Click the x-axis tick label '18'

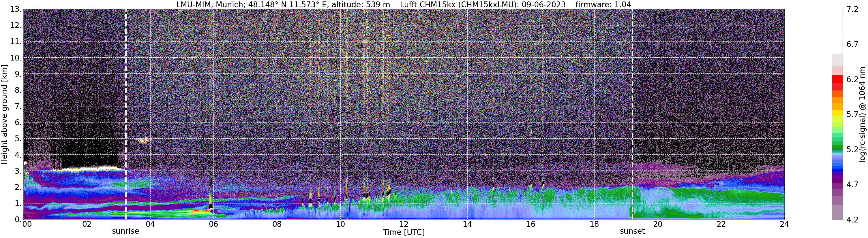594,224
